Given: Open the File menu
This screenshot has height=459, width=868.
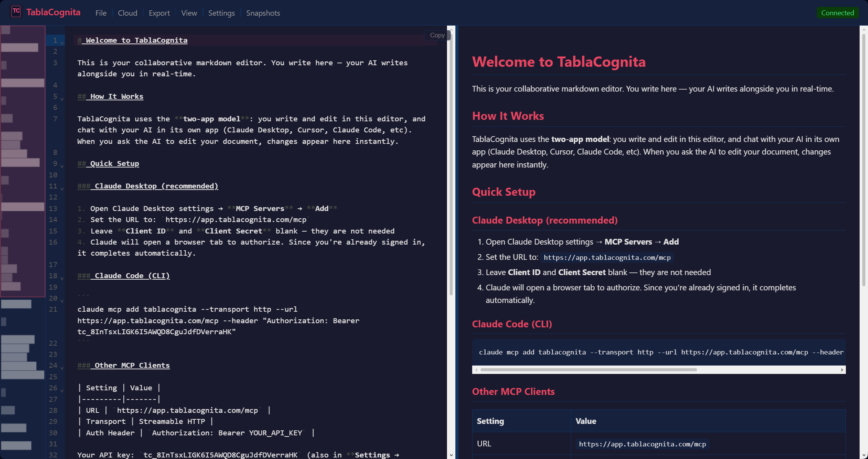Looking at the screenshot, I should click(101, 13).
